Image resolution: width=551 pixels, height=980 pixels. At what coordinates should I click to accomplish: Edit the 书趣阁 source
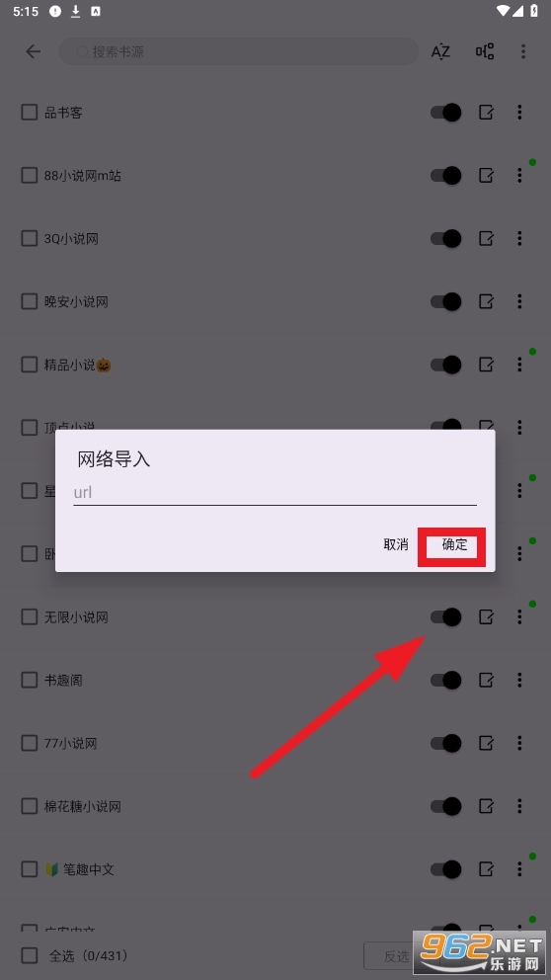click(486, 680)
